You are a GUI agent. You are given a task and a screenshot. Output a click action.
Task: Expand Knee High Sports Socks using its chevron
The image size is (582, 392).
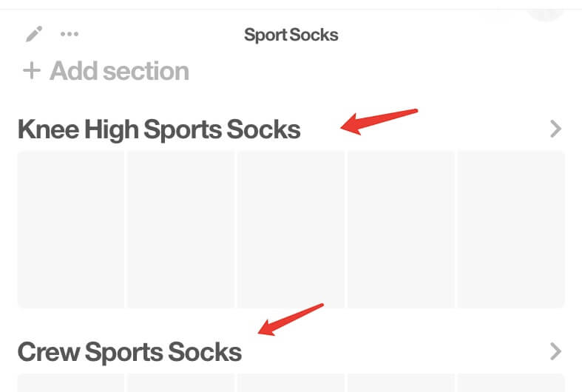556,129
